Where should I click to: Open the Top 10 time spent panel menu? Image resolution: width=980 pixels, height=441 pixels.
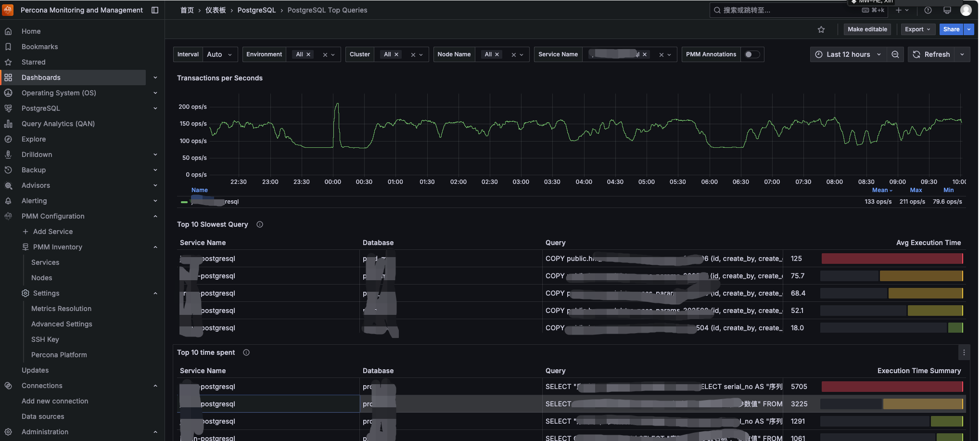[964, 352]
